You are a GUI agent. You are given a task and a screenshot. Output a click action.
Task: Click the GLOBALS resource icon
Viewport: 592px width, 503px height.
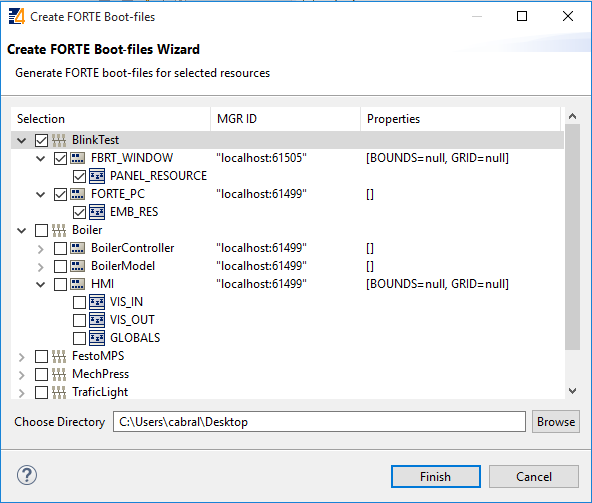(x=97, y=338)
